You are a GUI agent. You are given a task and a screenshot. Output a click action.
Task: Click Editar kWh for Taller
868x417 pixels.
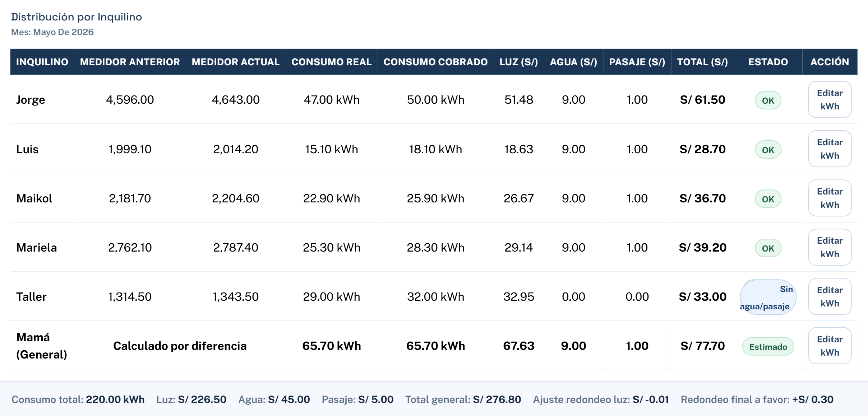coord(830,297)
